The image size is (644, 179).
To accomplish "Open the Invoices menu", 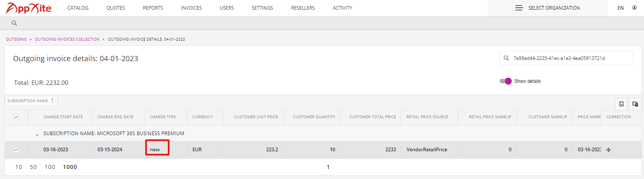I will pyautogui.click(x=191, y=8).
